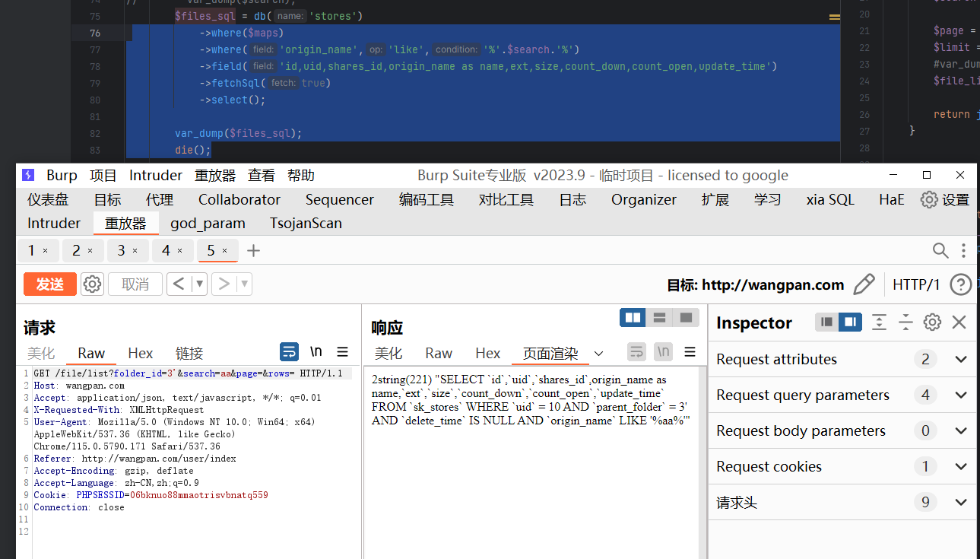The height and width of the screenshot is (559, 980).
Task: Switch to the TsojanScan tab
Action: pyautogui.click(x=306, y=223)
